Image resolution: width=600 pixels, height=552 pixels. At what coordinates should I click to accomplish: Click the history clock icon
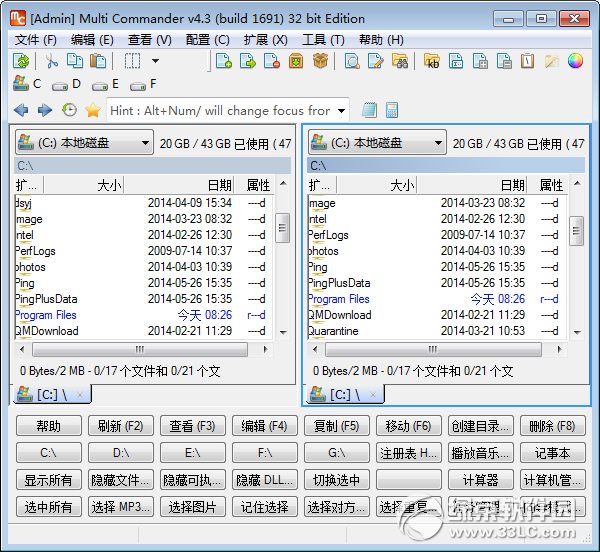coord(69,111)
